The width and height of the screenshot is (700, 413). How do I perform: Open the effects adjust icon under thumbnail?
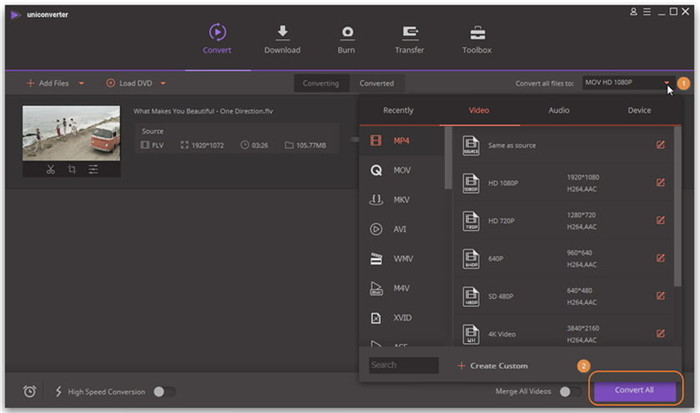tap(93, 169)
